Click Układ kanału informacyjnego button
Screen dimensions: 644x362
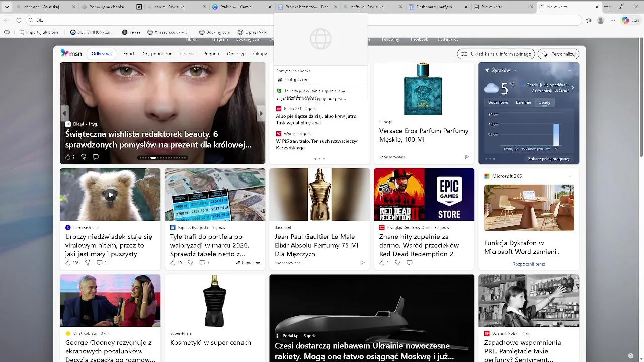[x=496, y=54]
